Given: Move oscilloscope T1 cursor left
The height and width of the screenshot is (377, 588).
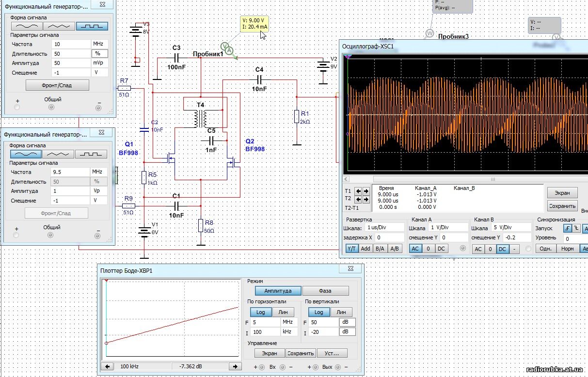Looking at the screenshot, I should [358, 191].
